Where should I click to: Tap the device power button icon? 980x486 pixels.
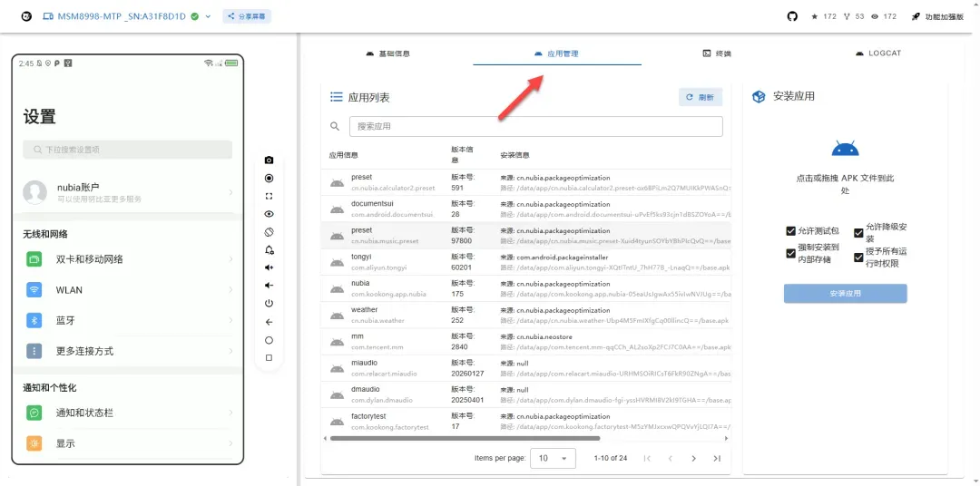coord(269,304)
